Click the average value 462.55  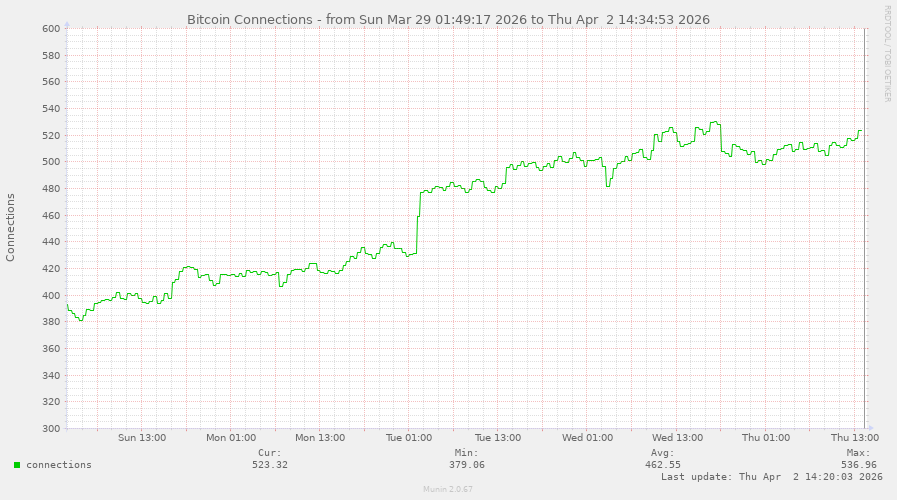click(663, 465)
